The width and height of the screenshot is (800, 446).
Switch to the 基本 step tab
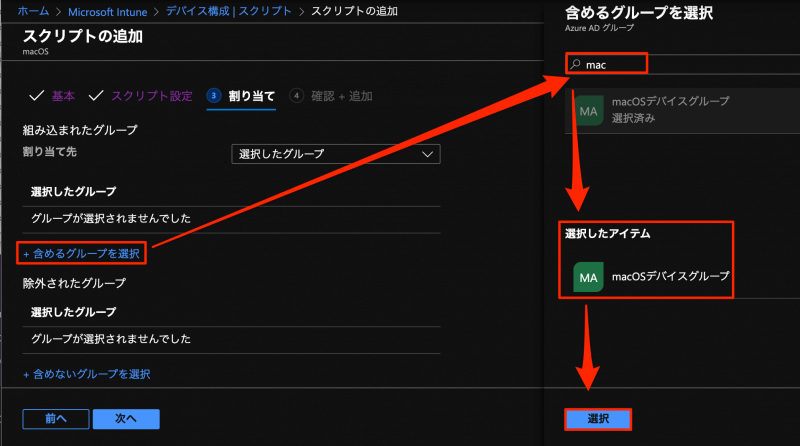(x=63, y=96)
